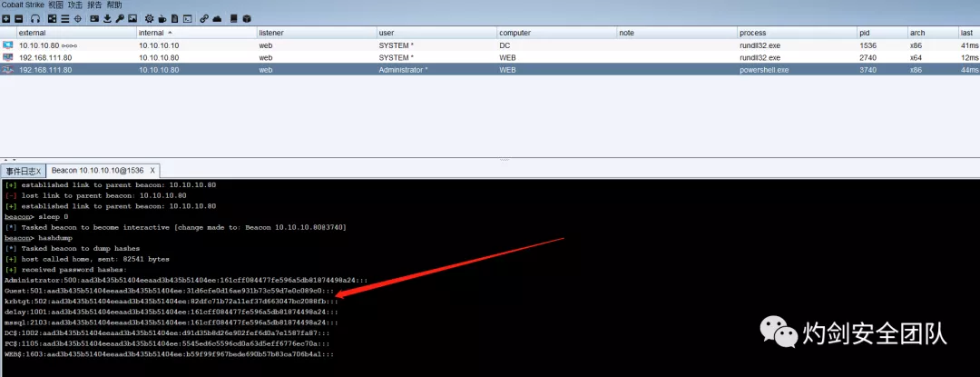
Task: Click the DC$:1002 hash line
Action: [x=167, y=332]
